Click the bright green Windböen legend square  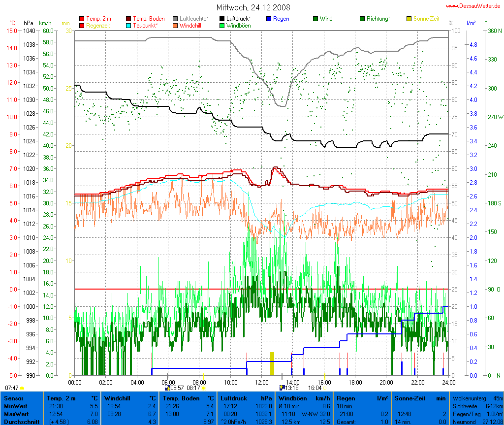pyautogui.click(x=222, y=25)
